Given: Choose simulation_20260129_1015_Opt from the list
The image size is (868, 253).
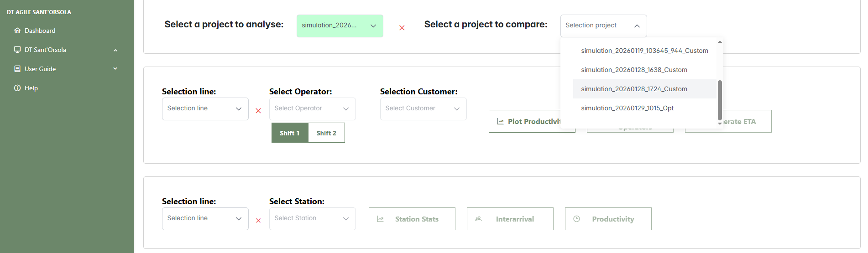Looking at the screenshot, I should pyautogui.click(x=627, y=108).
